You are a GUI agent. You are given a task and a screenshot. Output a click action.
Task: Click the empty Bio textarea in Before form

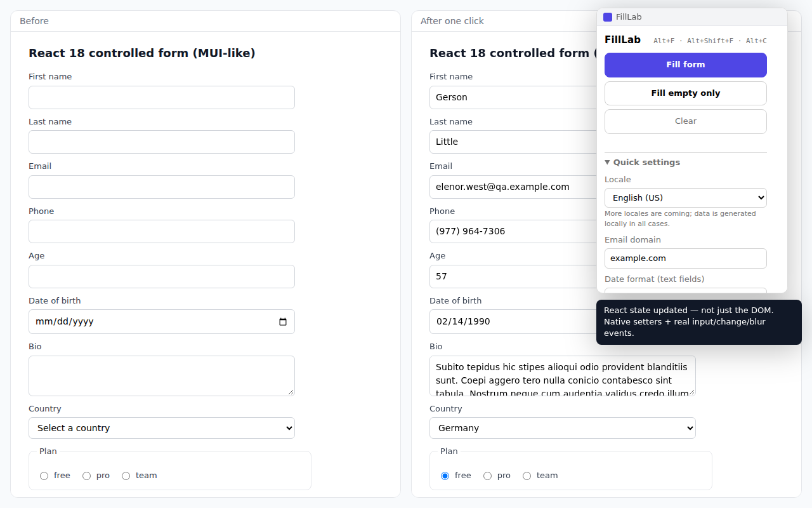[162, 376]
